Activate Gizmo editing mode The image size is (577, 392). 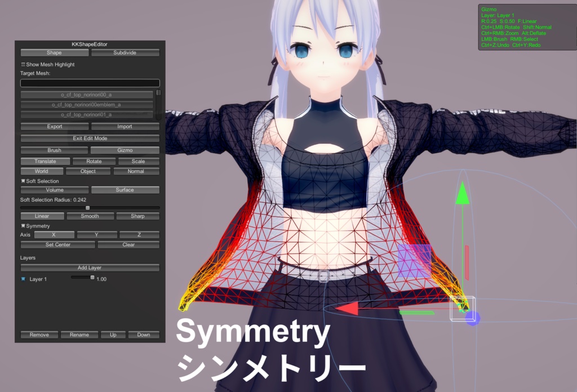click(x=125, y=150)
